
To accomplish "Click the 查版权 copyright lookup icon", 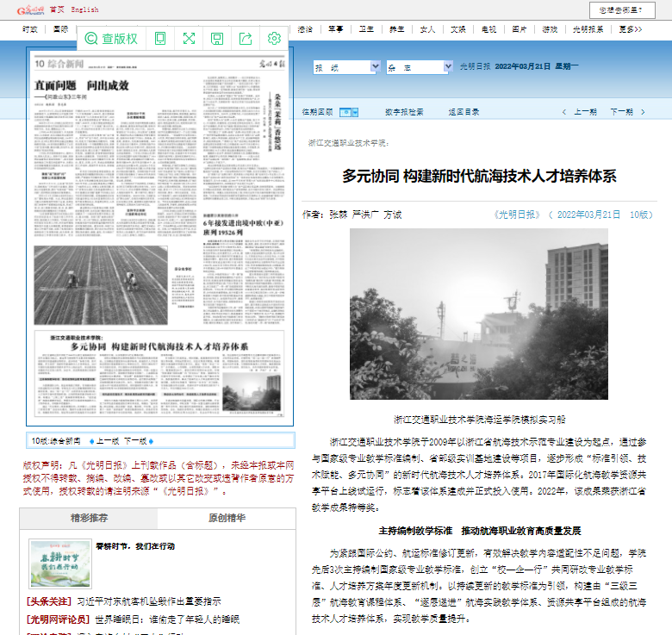I will 111,38.
